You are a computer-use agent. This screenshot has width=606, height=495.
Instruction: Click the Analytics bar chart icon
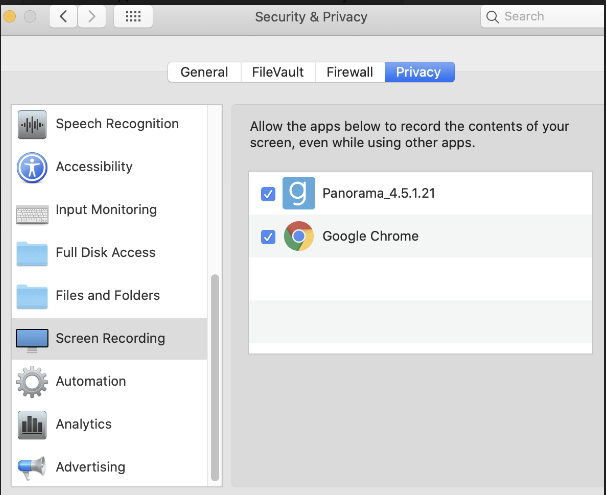coord(32,425)
